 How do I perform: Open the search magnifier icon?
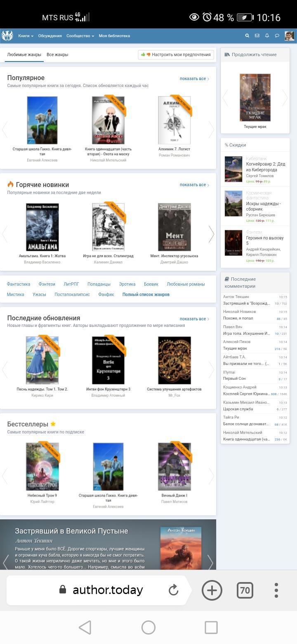coord(247,36)
